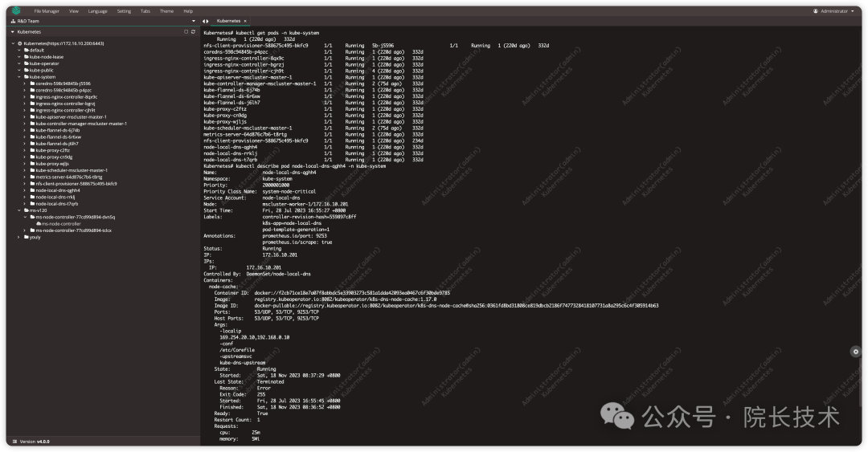Click the Kubernetes cluster wheel icon
The height and width of the screenshot is (452, 868).
click(20, 43)
